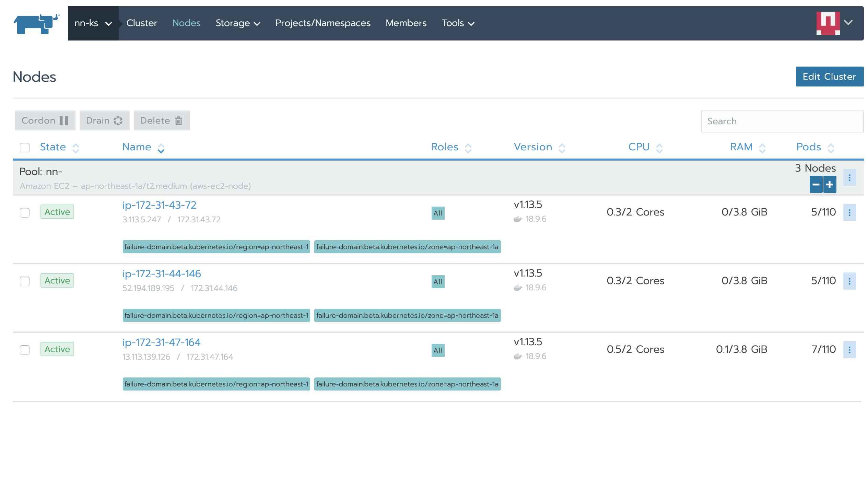Open kebab menu for ip-172-31-44-146

click(x=849, y=281)
